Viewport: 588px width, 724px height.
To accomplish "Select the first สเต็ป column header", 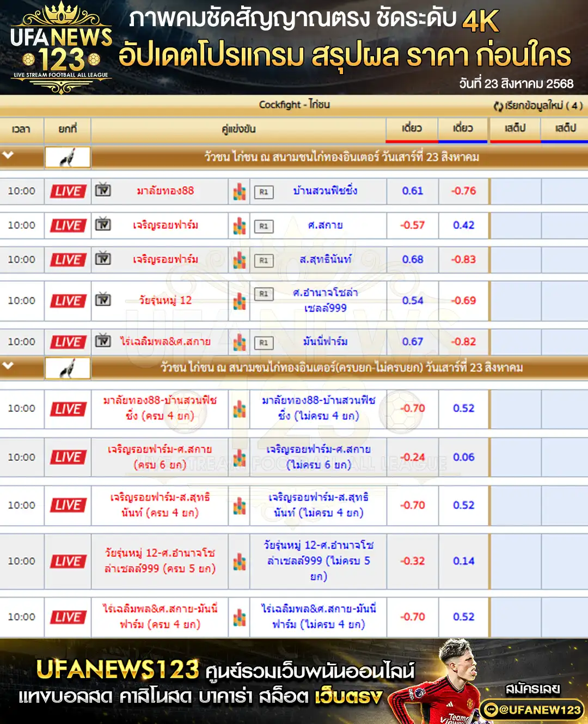I will pyautogui.click(x=515, y=129).
